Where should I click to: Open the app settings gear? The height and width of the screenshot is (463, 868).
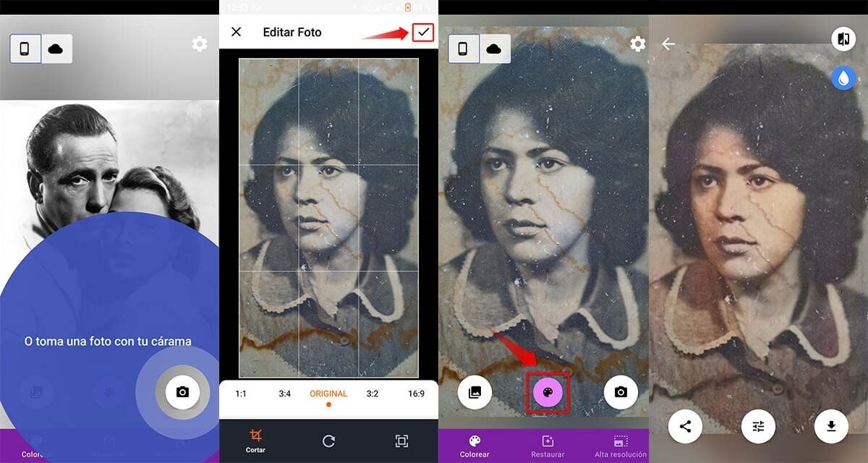(x=637, y=44)
